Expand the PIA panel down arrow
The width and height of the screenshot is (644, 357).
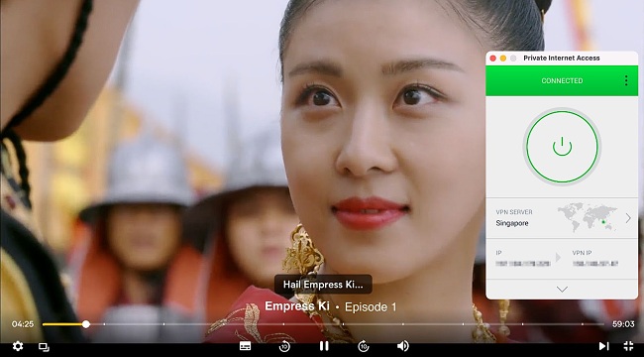tap(562, 290)
